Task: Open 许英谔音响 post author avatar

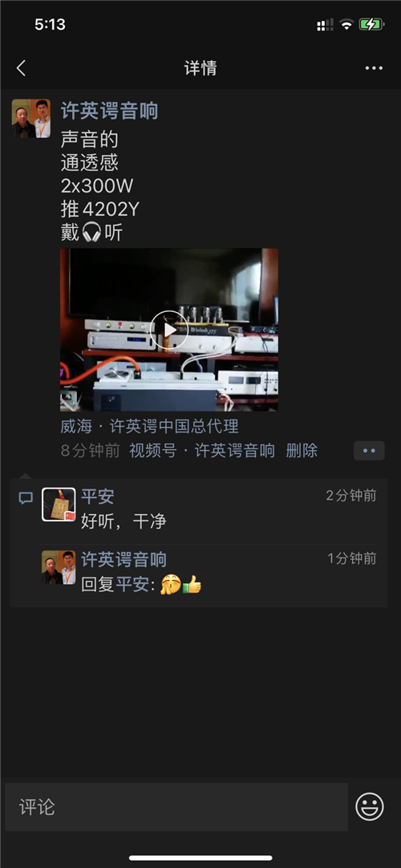Action: (31, 119)
